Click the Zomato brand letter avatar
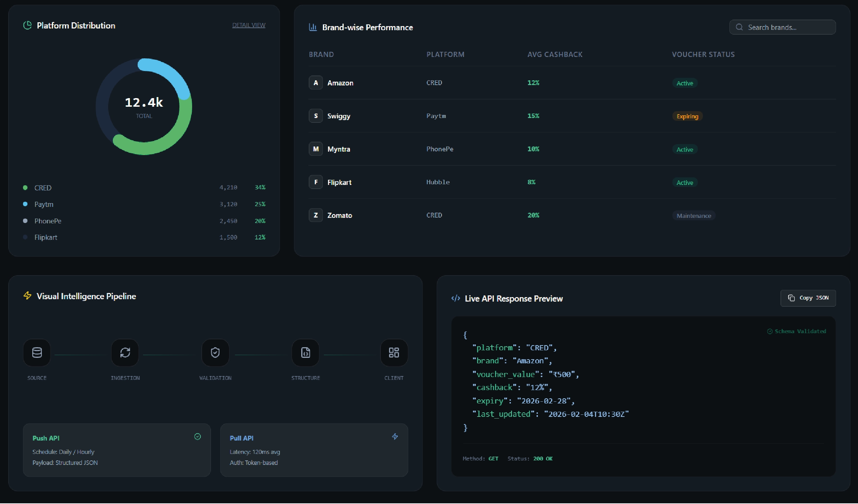This screenshot has width=858, height=504. (x=316, y=215)
